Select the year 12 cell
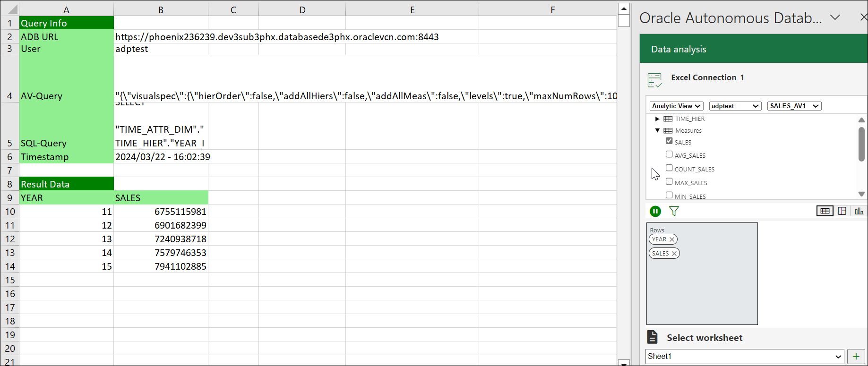 pyautogui.click(x=66, y=225)
